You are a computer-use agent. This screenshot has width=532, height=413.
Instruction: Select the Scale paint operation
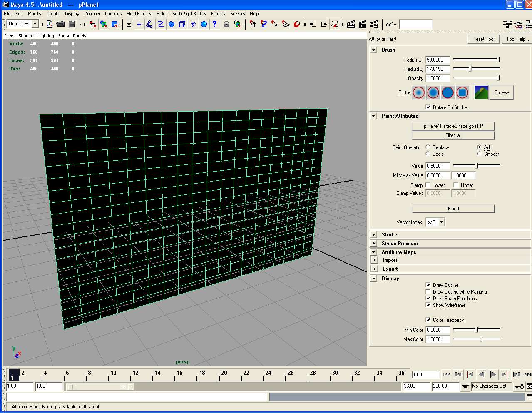(428, 154)
